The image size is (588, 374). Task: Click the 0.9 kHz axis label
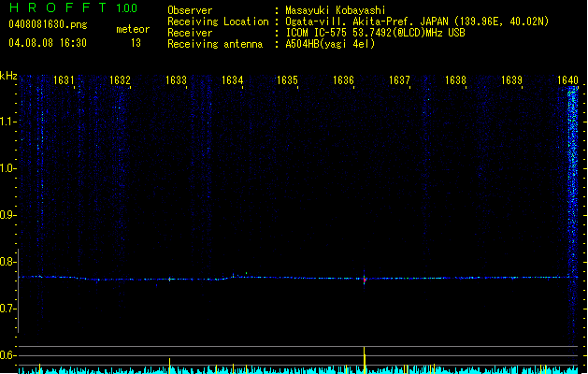(7, 215)
